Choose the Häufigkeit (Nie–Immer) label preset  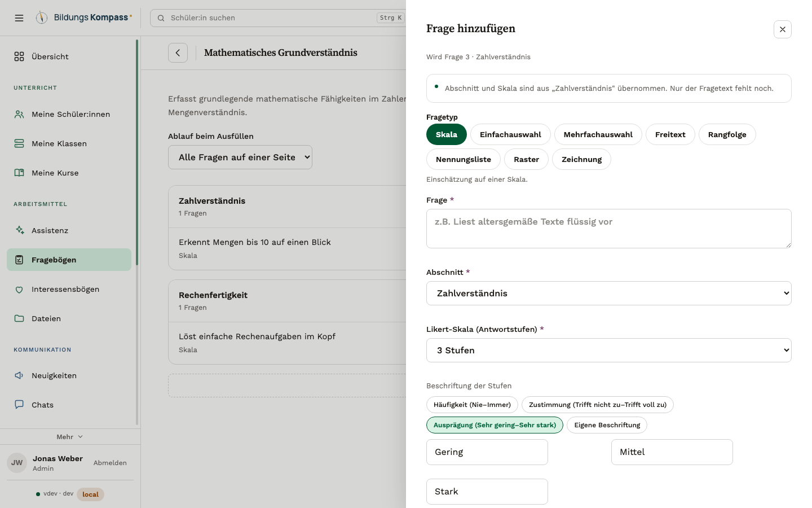click(473, 405)
